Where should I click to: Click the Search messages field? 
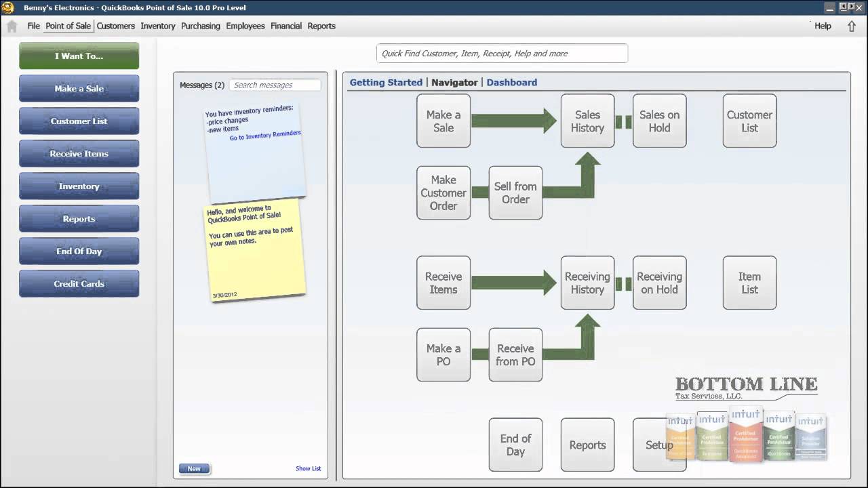pyautogui.click(x=275, y=85)
